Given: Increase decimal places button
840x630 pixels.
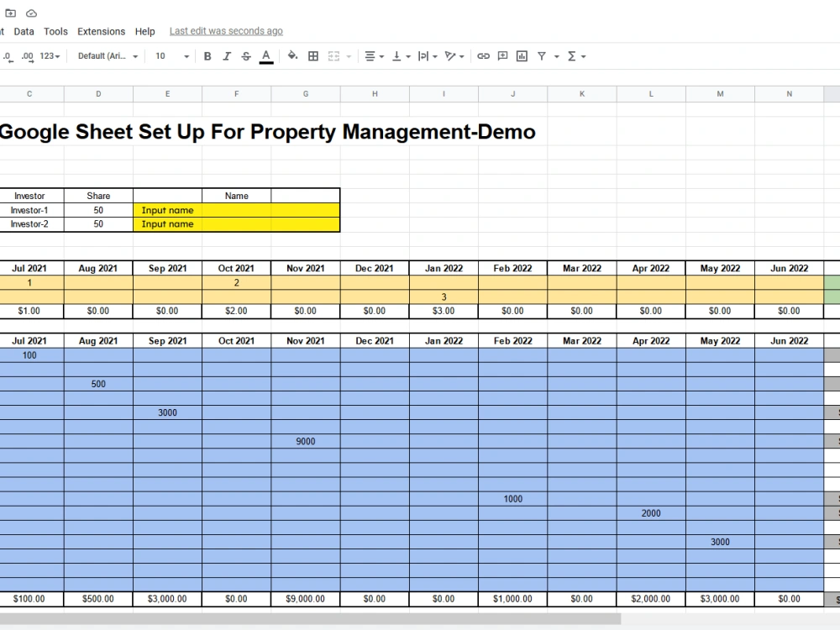Looking at the screenshot, I should [28, 56].
